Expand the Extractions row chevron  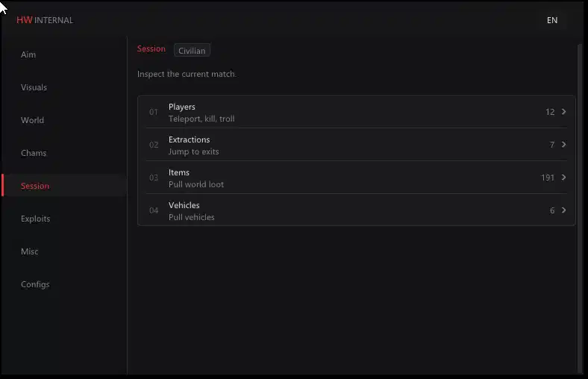click(x=563, y=144)
